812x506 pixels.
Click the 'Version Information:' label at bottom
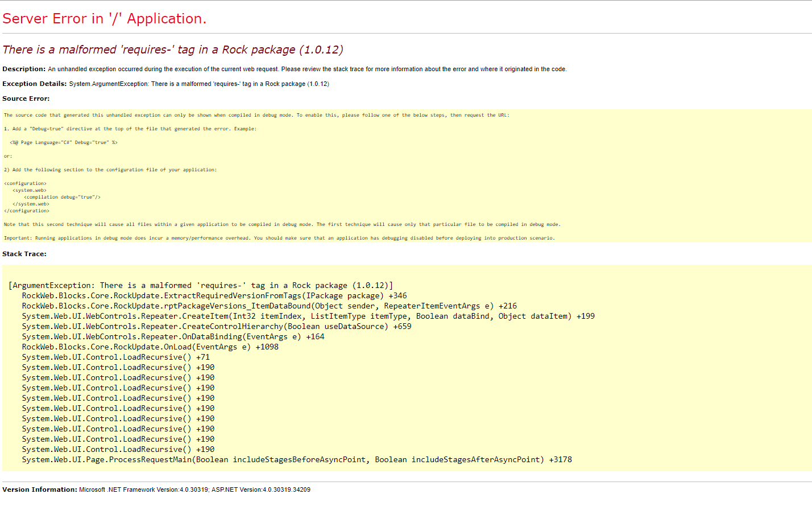[39, 489]
